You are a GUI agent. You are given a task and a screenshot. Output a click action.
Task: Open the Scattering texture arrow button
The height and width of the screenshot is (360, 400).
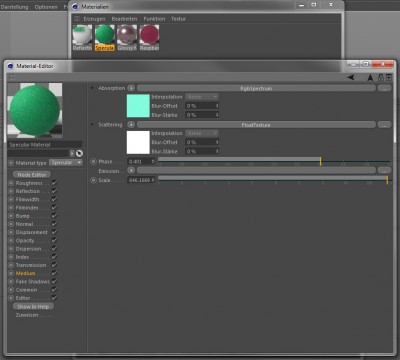click(131, 124)
